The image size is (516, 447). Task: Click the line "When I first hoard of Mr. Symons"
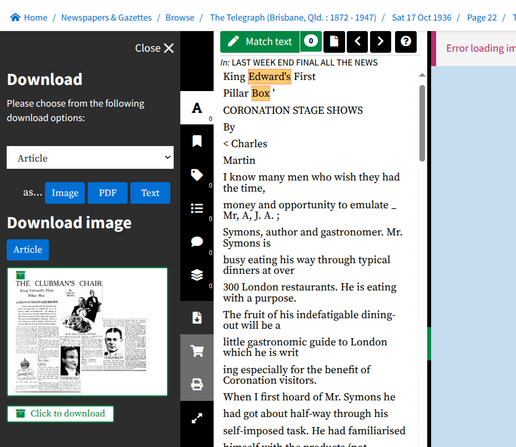click(x=309, y=397)
